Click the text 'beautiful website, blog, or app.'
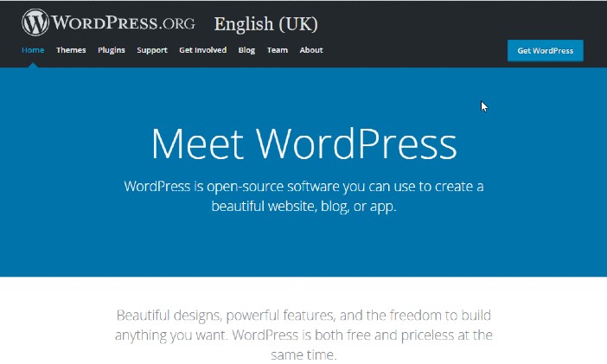The image size is (607, 364). tap(303, 206)
